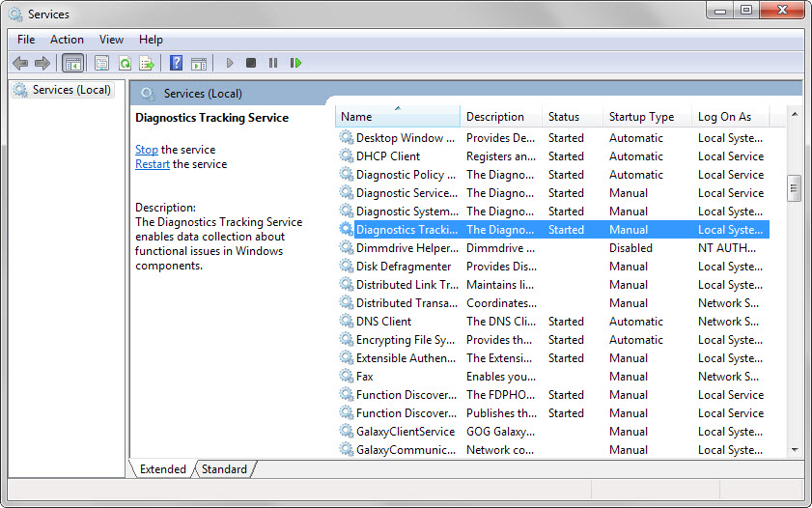Open the Help menu
The width and height of the screenshot is (812, 508).
click(151, 40)
